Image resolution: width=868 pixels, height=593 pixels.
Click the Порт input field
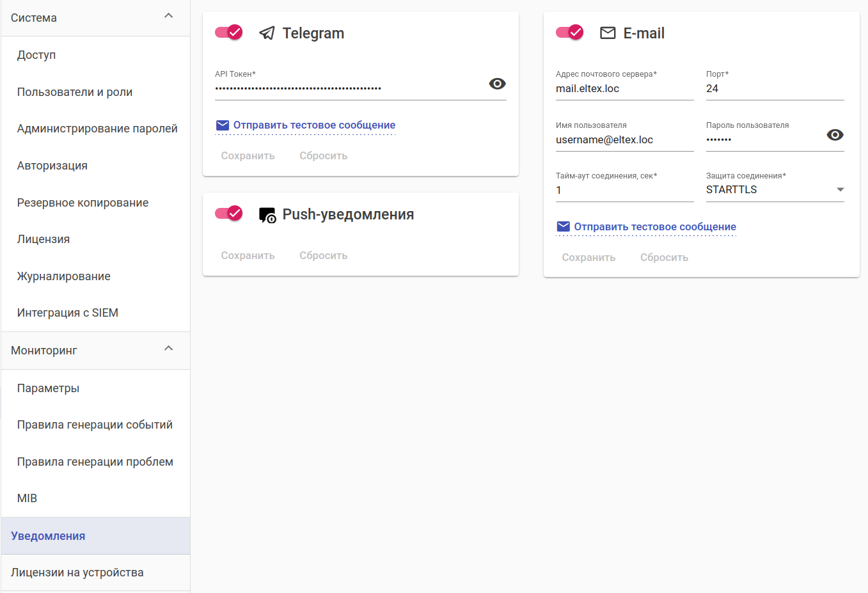[775, 89]
